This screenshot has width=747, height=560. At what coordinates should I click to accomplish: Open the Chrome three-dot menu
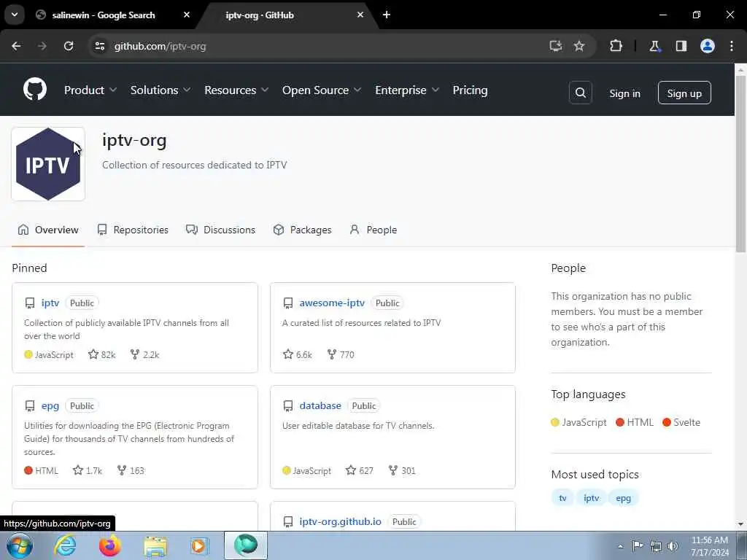point(732,46)
